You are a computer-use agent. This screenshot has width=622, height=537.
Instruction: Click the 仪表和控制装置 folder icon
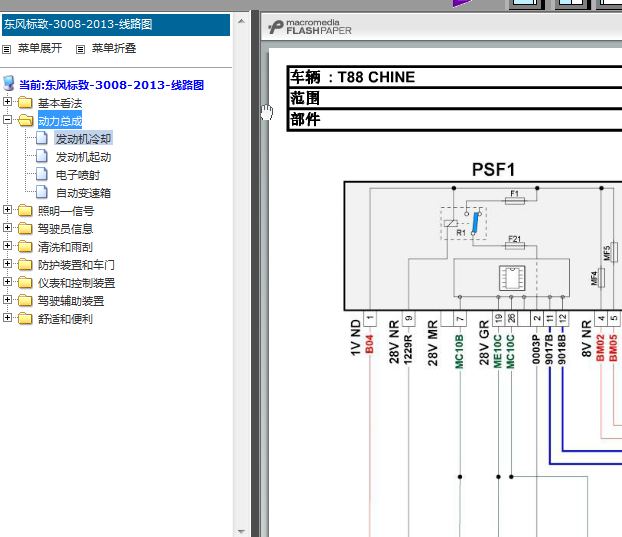click(25, 282)
